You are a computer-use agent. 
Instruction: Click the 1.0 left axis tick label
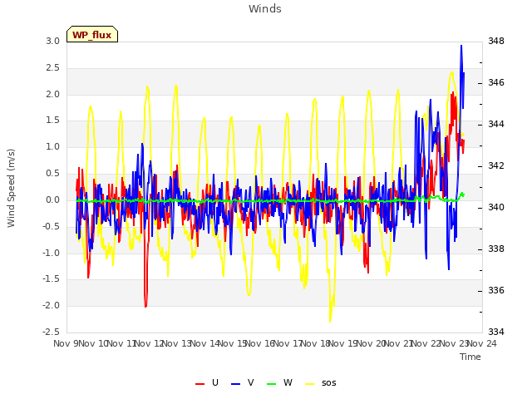pos(53,146)
